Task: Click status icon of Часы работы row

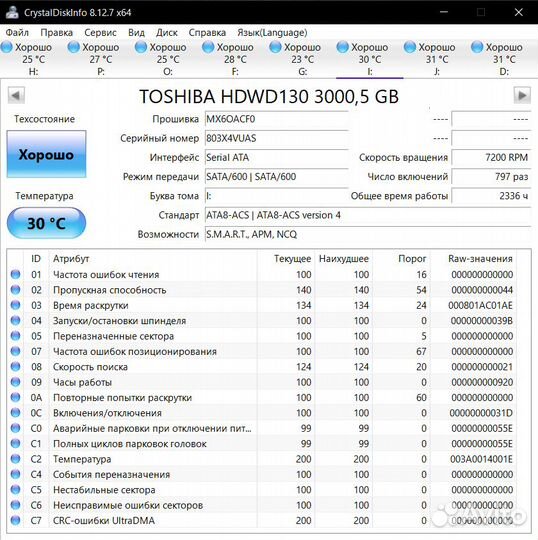Action: coord(15,382)
